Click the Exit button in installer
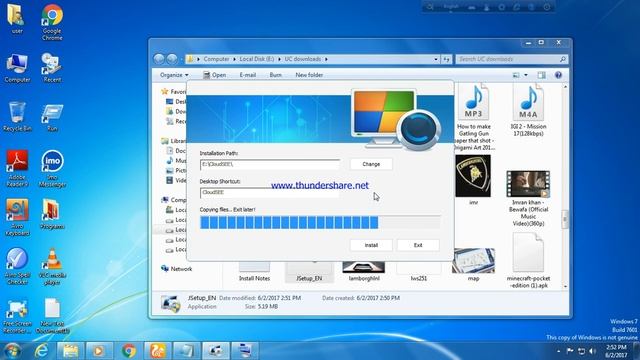Screen dimensions: 640x360 (x=418, y=245)
